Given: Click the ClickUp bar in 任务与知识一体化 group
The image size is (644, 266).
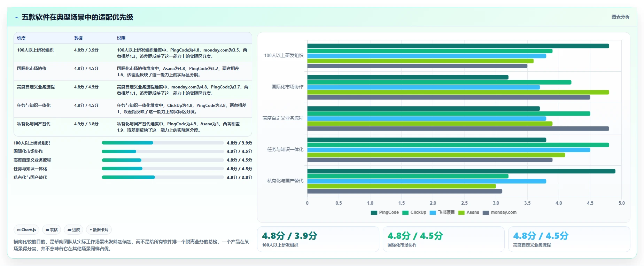Looking at the screenshot, I should point(458,145).
